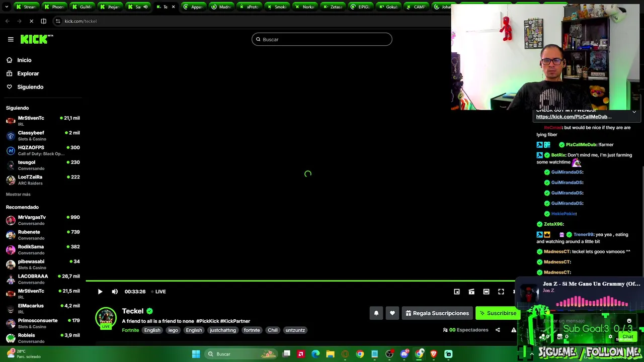Toggle browser sidebar panel icon
This screenshot has width=644, height=362.
[x=43, y=21]
